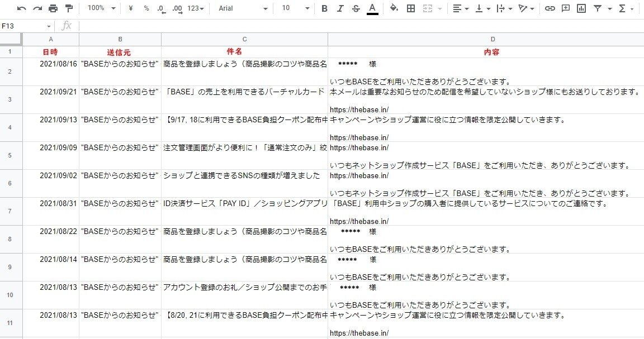The image size is (644, 339).
Task: Open the borders menu
Action: pos(410,8)
